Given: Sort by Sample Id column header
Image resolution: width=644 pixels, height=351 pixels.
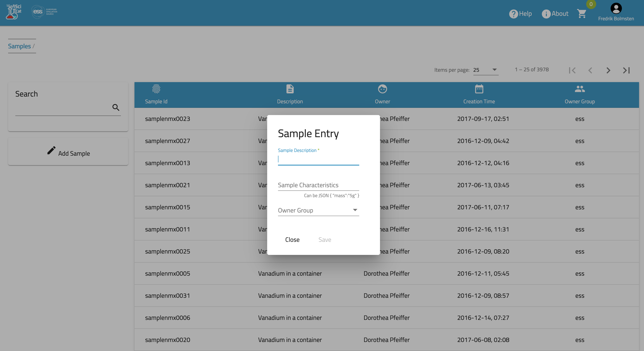Looking at the screenshot, I should [x=156, y=102].
